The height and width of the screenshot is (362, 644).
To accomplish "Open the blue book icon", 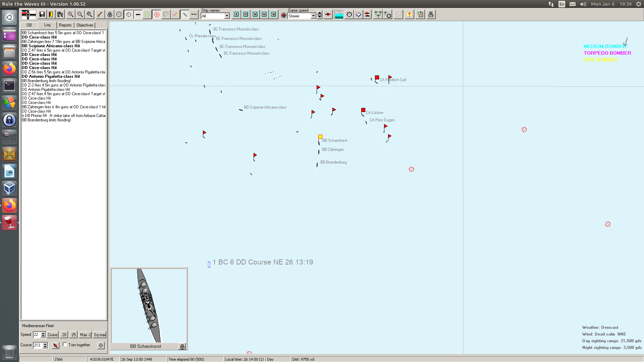I will 358,14.
